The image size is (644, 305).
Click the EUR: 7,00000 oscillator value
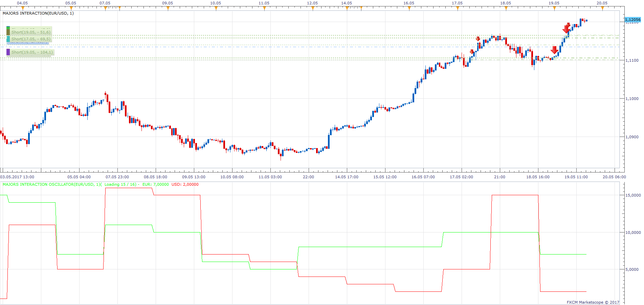(155, 184)
